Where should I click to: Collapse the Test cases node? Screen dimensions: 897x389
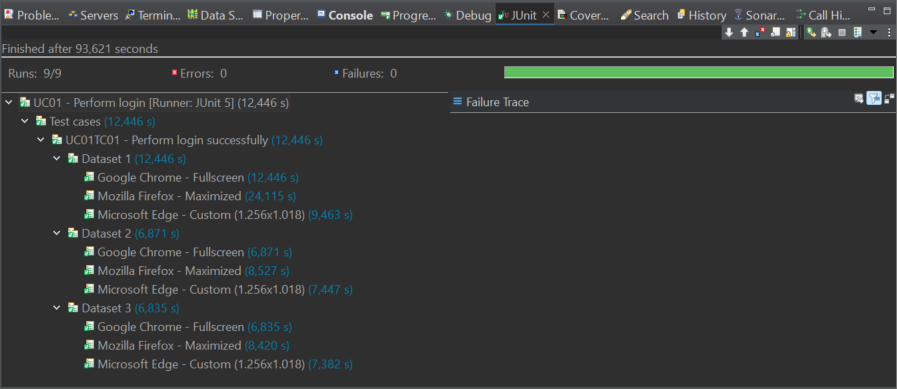(25, 121)
